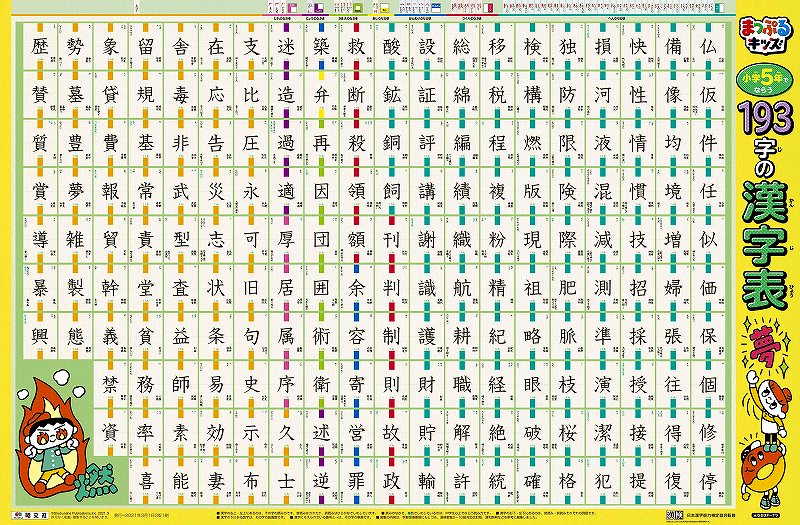Click the kanji 毒 cell
The height and width of the screenshot is (525, 800).
click(x=181, y=95)
